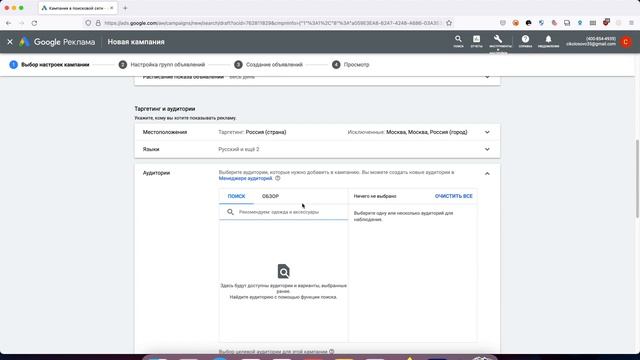Click the 'Новая кампания' header title
This screenshot has width=640, height=360.
click(136, 42)
